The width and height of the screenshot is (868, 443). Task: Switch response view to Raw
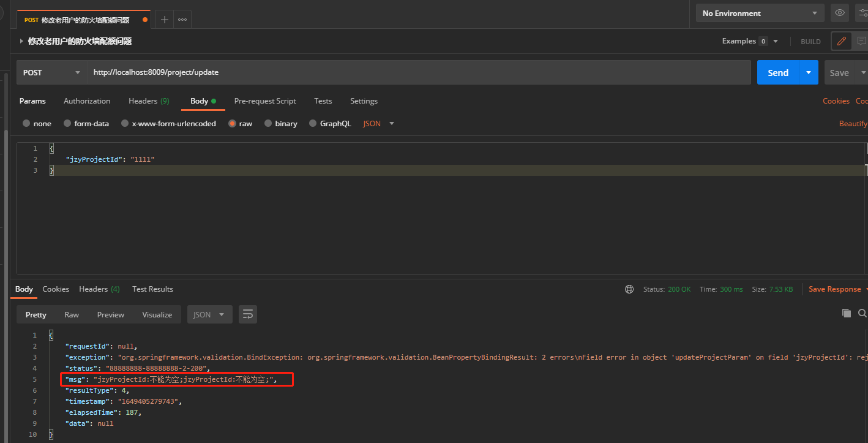(x=72, y=314)
